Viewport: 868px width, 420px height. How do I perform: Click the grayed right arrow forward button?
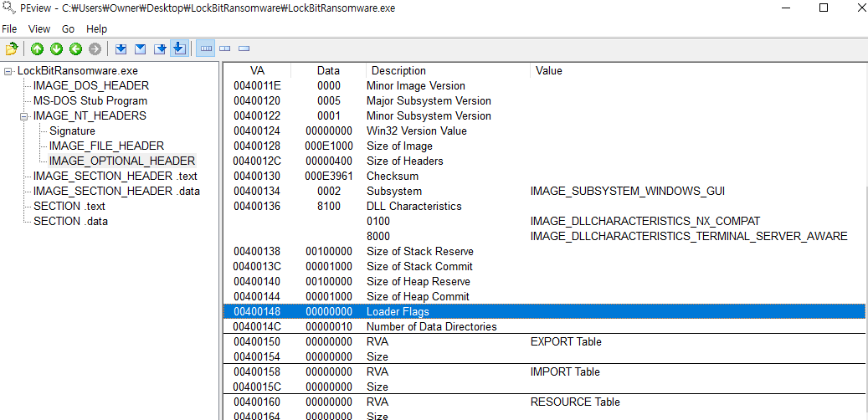click(x=95, y=49)
